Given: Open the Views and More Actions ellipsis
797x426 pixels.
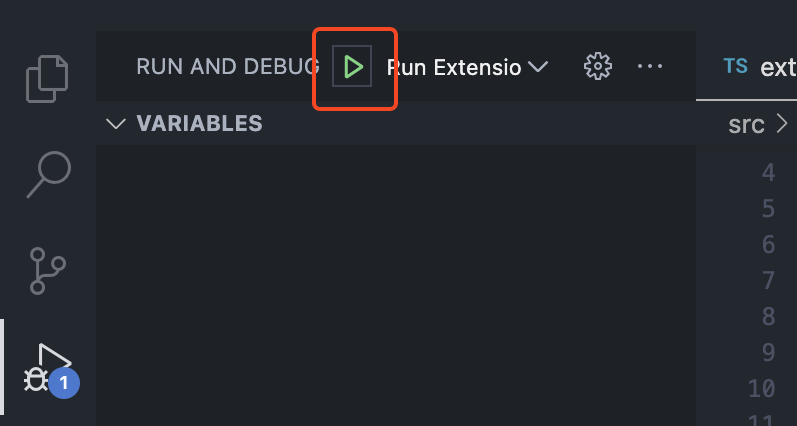Looking at the screenshot, I should (650, 66).
